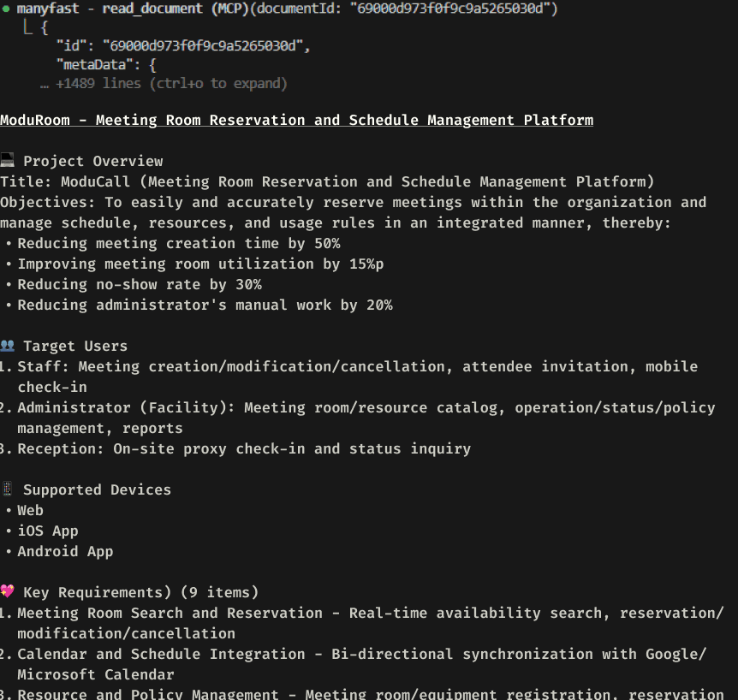
Task: Click the people emoji before Target Users
Action: pyautogui.click(x=7, y=346)
